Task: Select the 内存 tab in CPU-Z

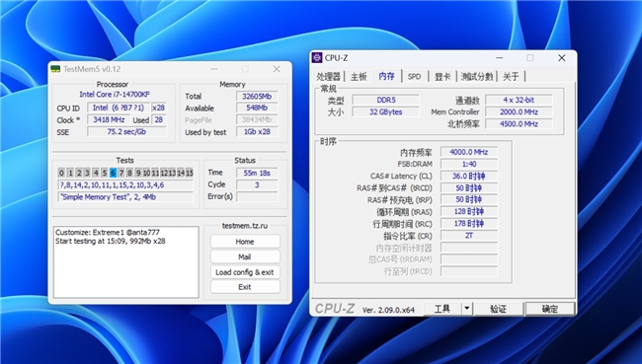Action: pyautogui.click(x=386, y=76)
